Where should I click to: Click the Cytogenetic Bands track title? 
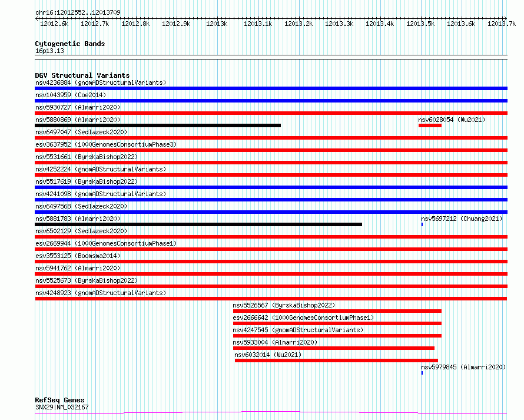click(x=70, y=44)
